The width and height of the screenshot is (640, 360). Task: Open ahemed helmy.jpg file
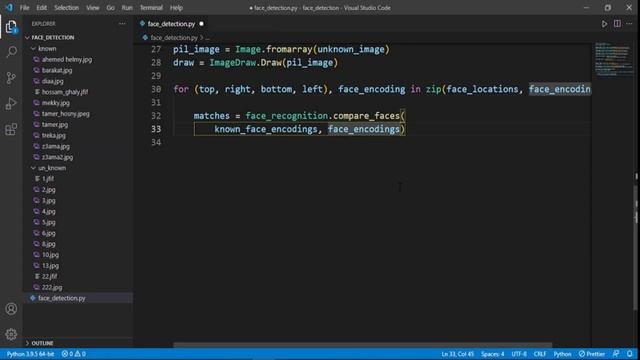tap(67, 59)
